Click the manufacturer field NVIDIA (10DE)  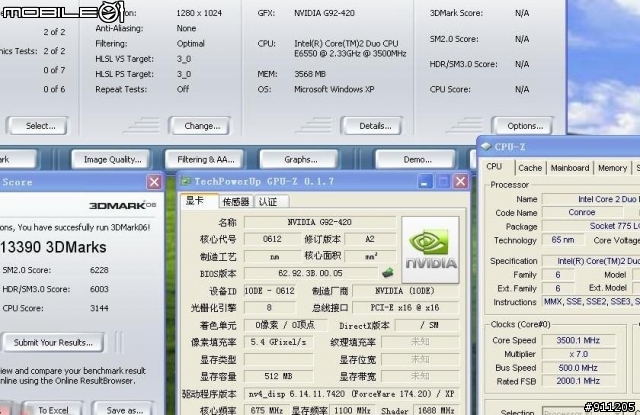tap(405, 291)
